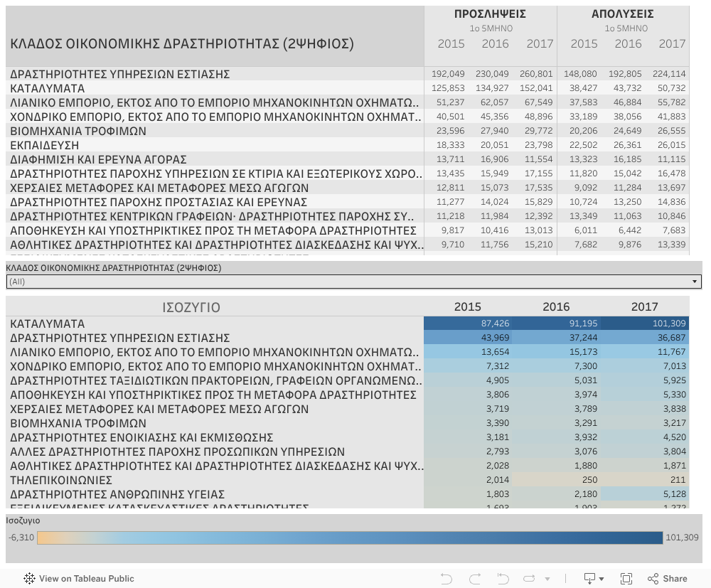Enter full screen mode

tap(626, 578)
